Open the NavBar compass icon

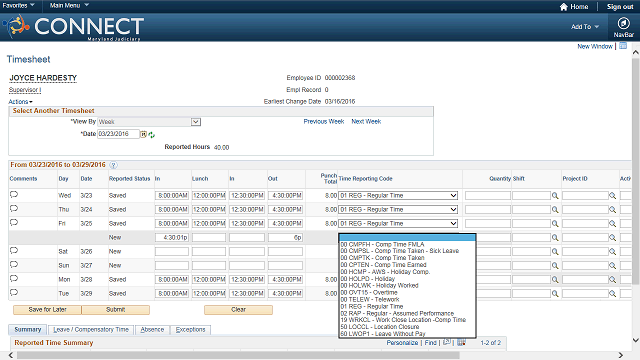pos(623,23)
